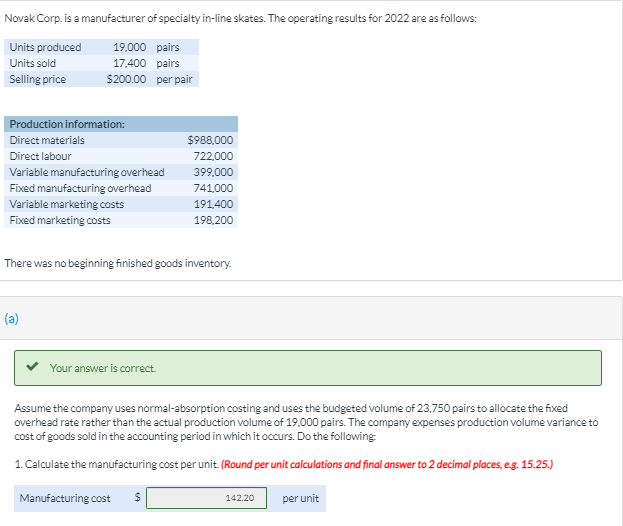Select the '741,000' fixed overhead value
The width and height of the screenshot is (623, 526).
pyautogui.click(x=213, y=188)
